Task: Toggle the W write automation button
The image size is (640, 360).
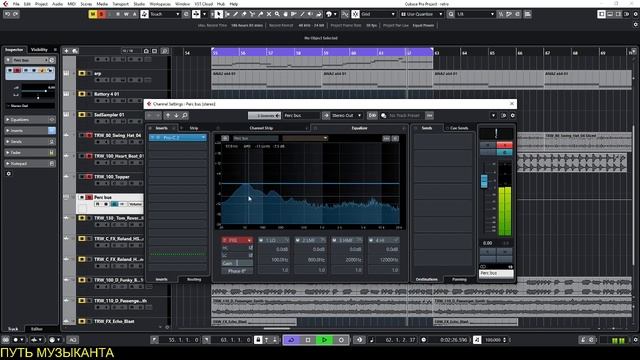Action: (126, 14)
